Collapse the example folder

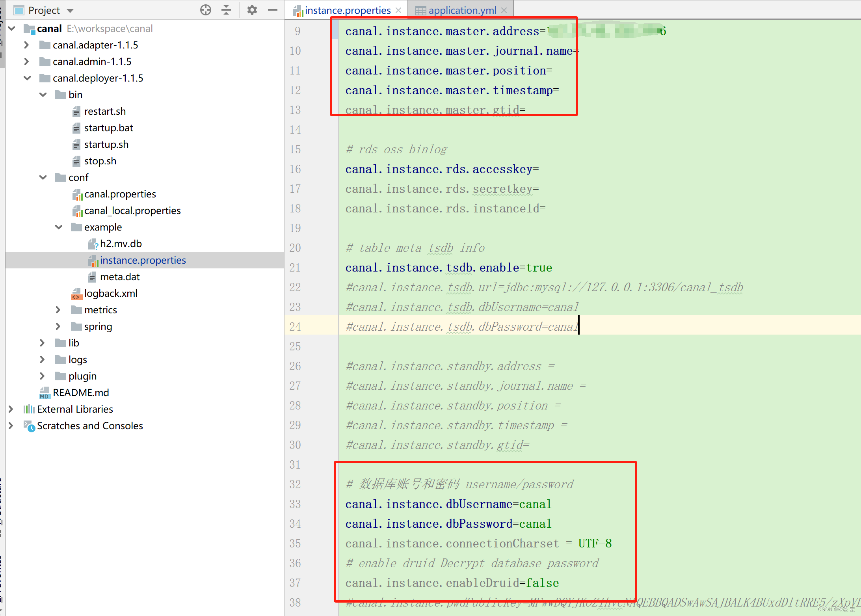[59, 227]
